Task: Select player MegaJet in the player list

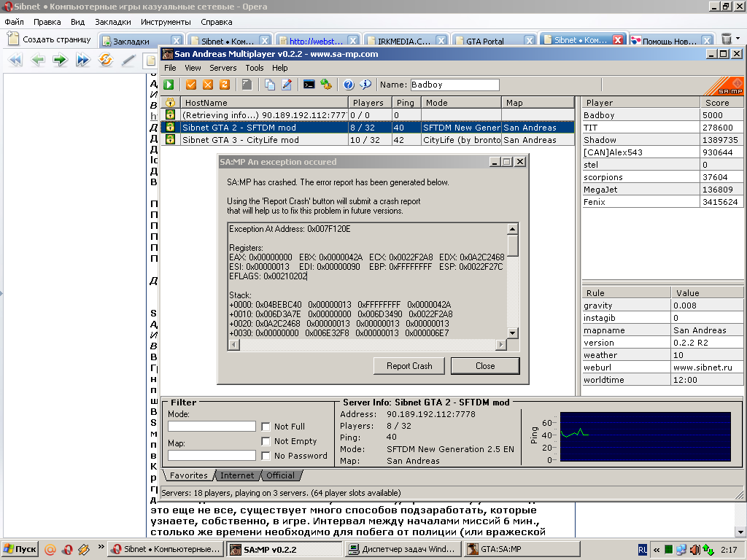Action: [662, 190]
